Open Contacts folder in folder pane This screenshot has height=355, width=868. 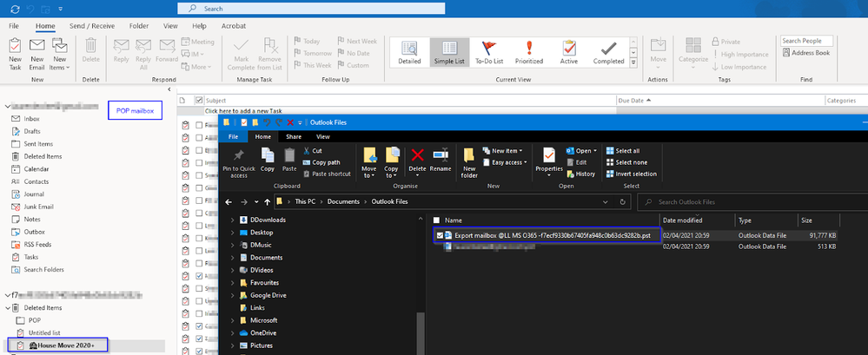[36, 181]
